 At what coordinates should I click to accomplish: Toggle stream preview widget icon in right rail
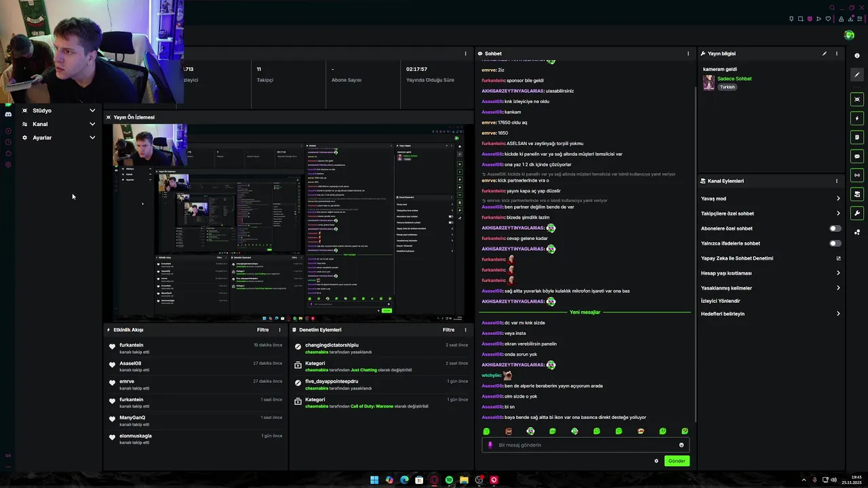[x=857, y=100]
